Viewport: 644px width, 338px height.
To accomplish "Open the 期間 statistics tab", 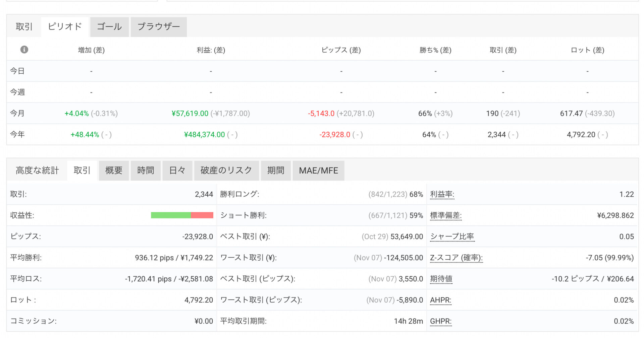I will (276, 171).
